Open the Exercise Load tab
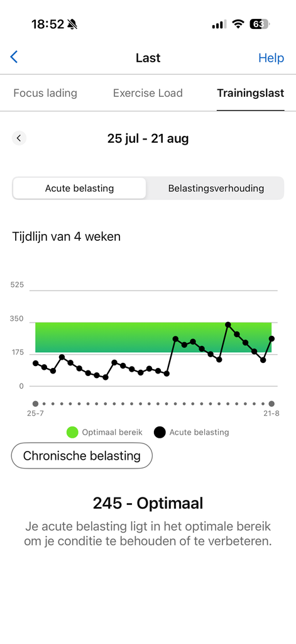 (148, 93)
